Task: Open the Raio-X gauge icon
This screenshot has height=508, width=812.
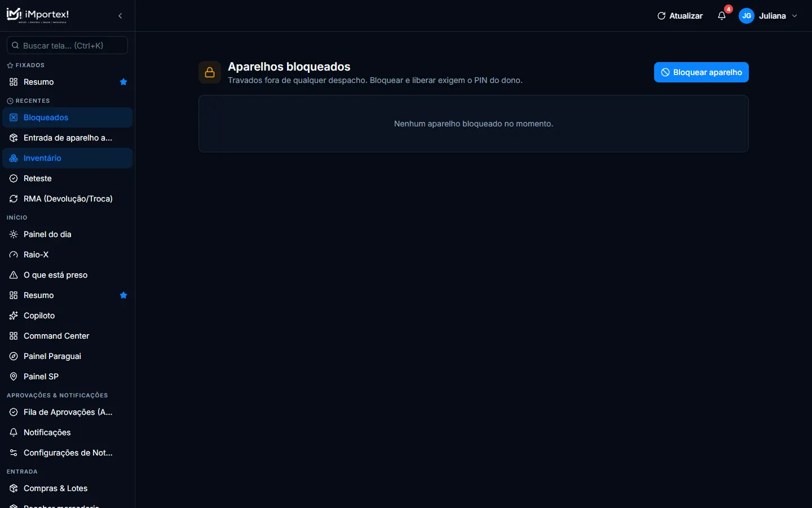Action: tap(14, 255)
